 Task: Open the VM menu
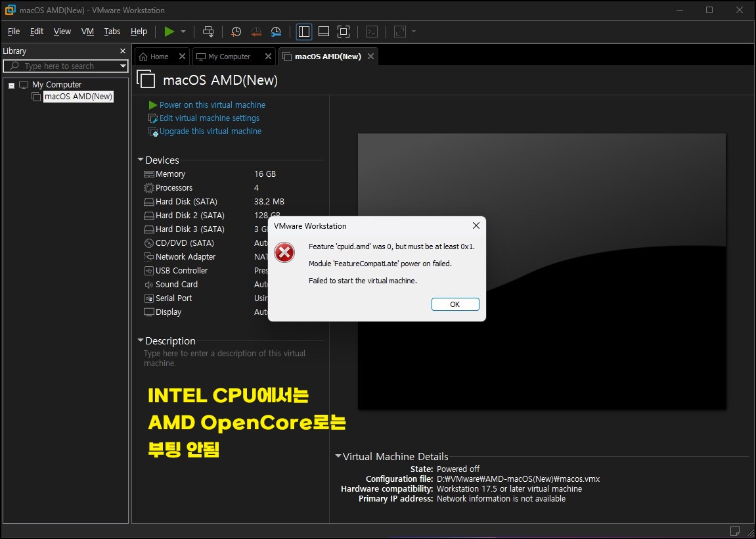pos(87,32)
